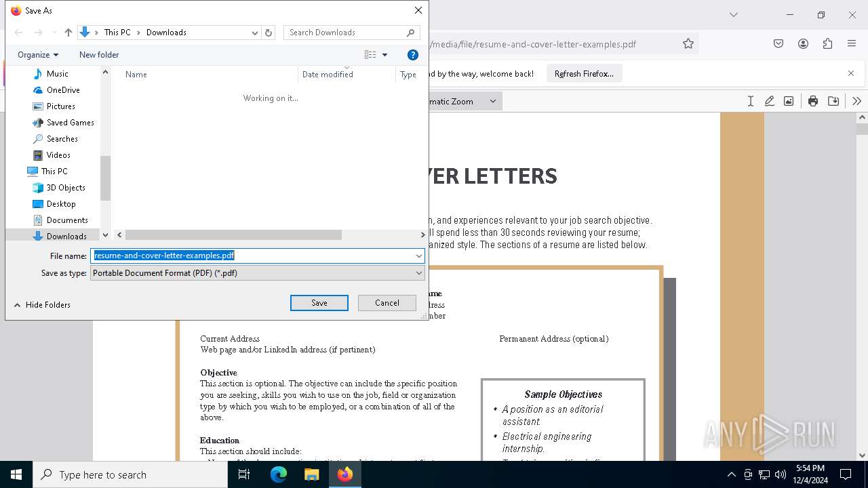Open the Organize menu

[38, 55]
